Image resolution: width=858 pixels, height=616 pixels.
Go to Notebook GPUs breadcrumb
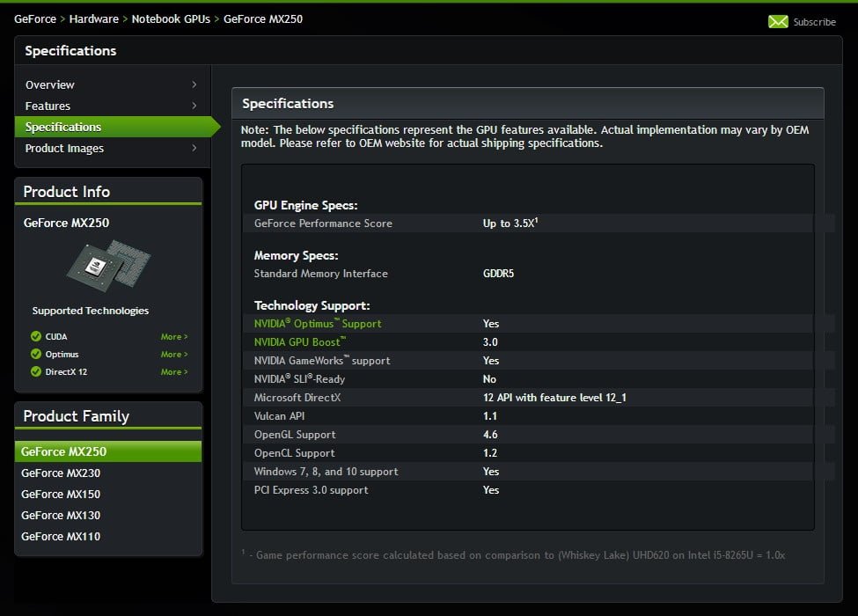171,18
